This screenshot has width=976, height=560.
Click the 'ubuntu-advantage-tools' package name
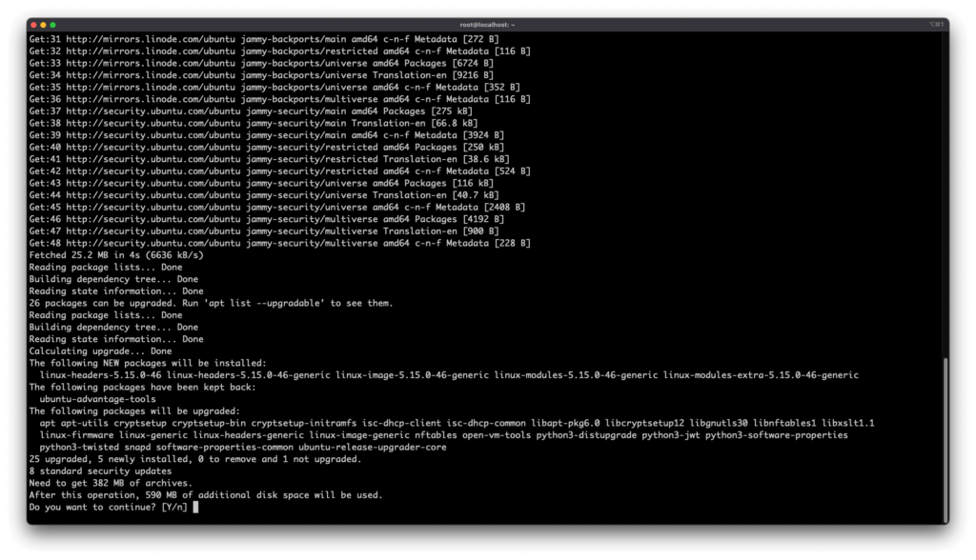click(98, 399)
